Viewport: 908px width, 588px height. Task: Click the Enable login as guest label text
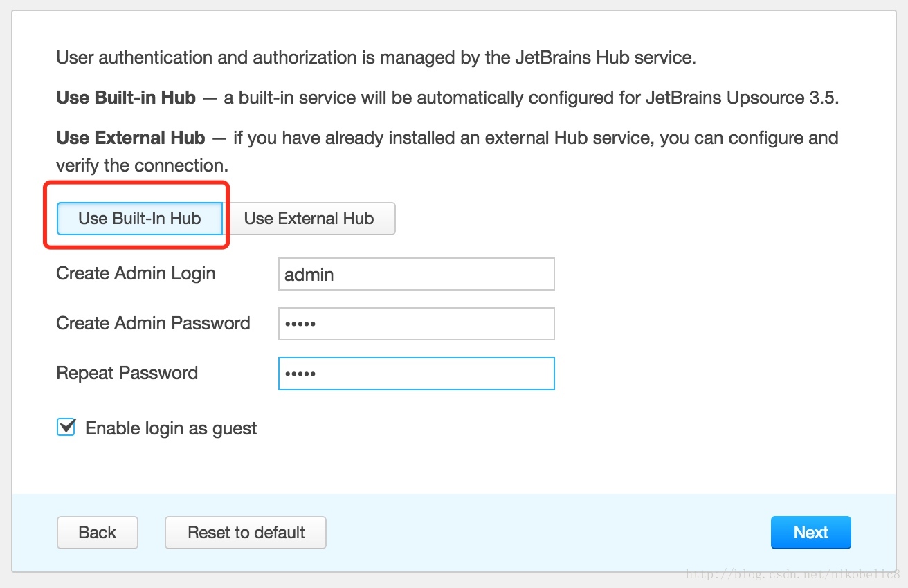pos(171,429)
